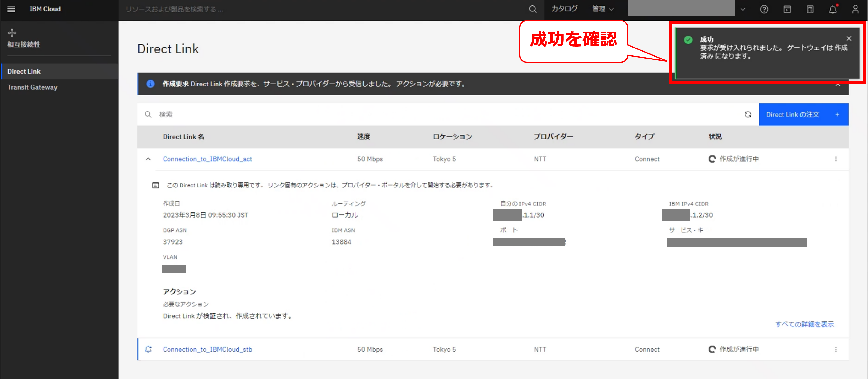Open the hamburger navigation menu
This screenshot has width=868, height=379.
[x=11, y=9]
